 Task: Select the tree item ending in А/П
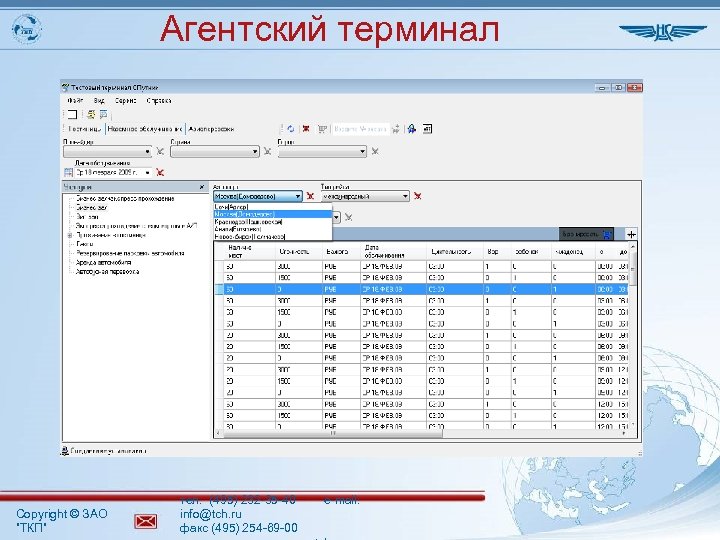click(136, 226)
